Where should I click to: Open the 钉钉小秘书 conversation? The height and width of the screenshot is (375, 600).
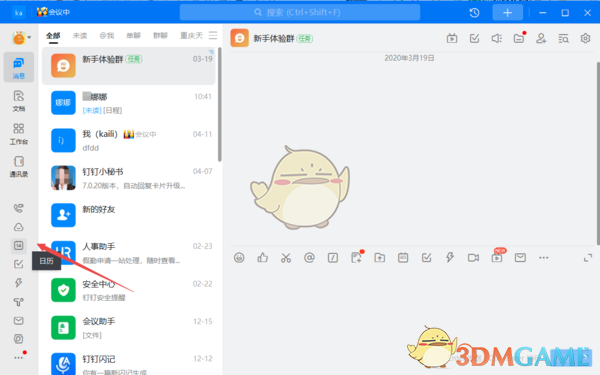[129, 178]
